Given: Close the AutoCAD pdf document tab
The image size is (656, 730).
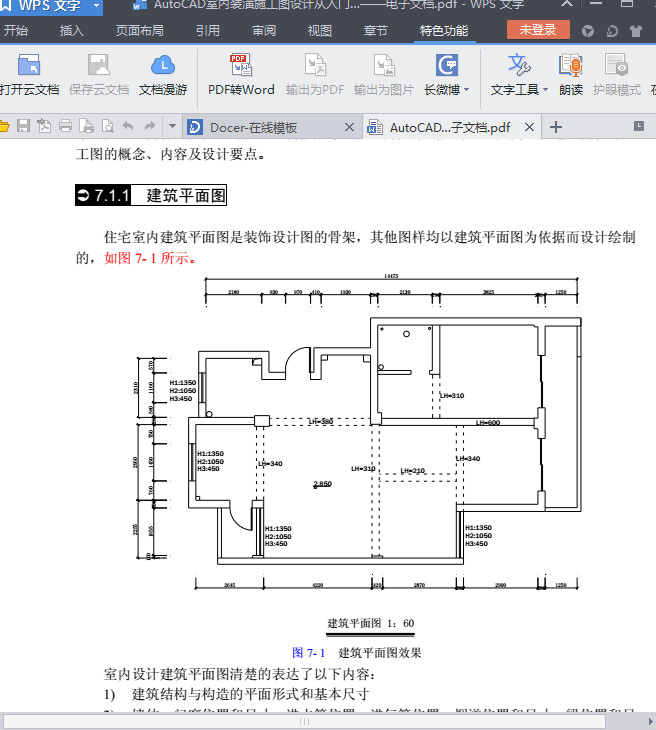Looking at the screenshot, I should [x=529, y=127].
